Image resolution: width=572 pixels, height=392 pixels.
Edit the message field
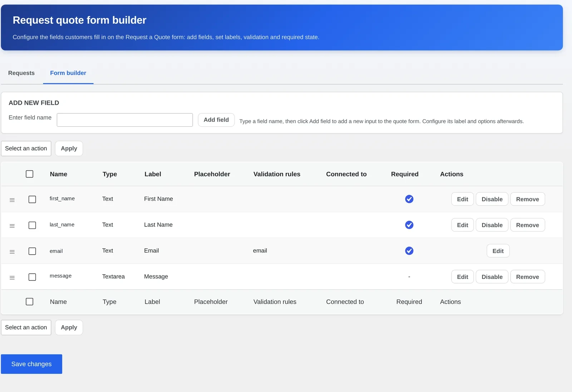[x=463, y=276]
